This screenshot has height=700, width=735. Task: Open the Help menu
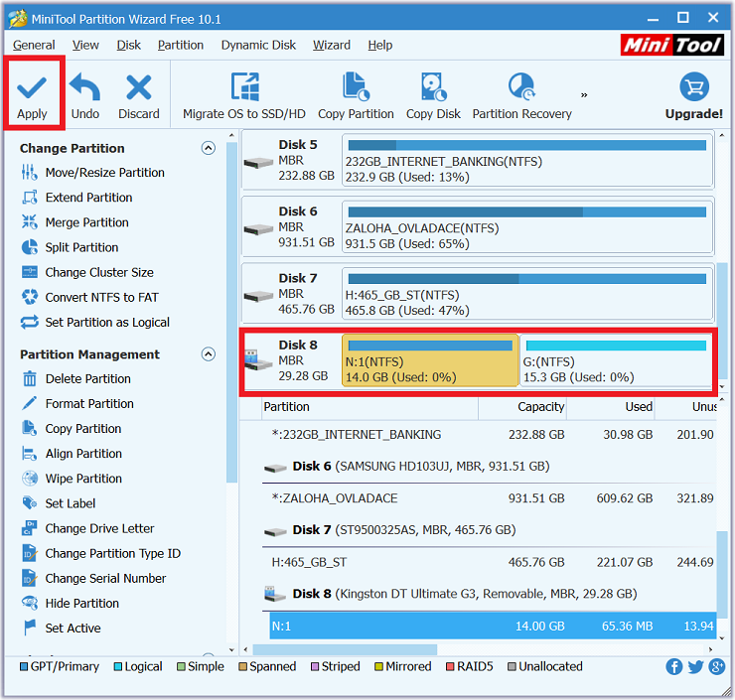click(x=380, y=45)
